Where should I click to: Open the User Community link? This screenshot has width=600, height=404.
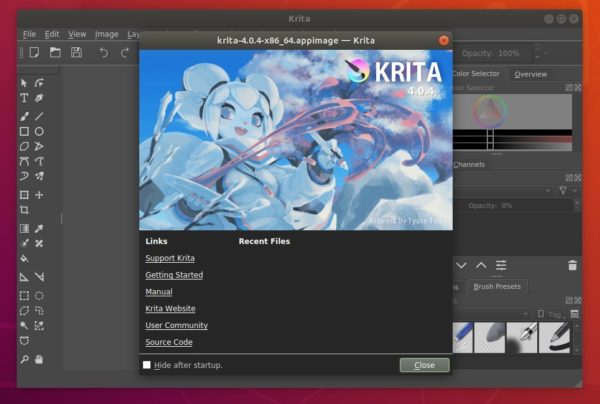coord(176,326)
